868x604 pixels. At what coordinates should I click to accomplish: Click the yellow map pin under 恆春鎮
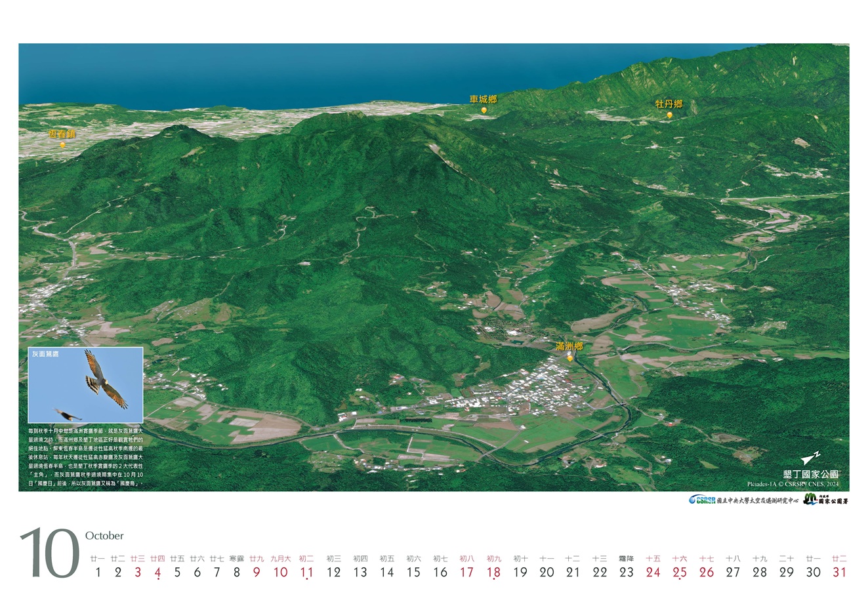click(x=62, y=145)
